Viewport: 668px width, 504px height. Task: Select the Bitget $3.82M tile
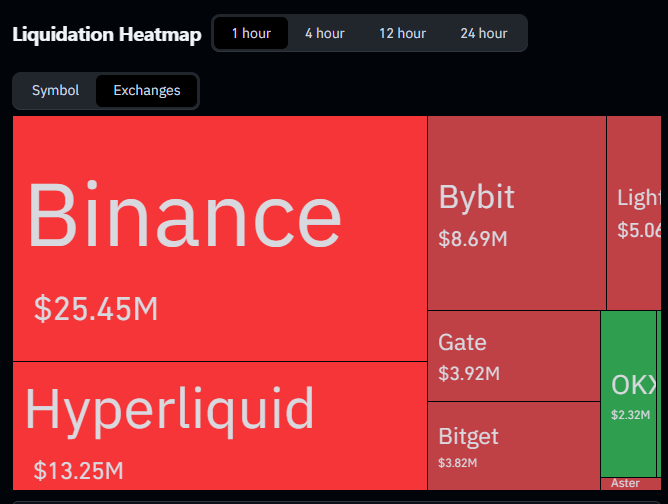(x=514, y=446)
